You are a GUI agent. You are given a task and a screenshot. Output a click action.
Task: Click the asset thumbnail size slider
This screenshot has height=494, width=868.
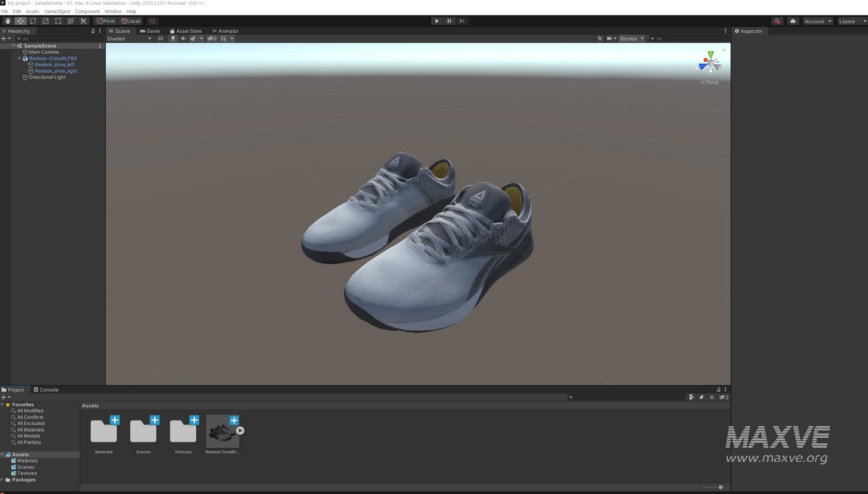[x=720, y=487]
